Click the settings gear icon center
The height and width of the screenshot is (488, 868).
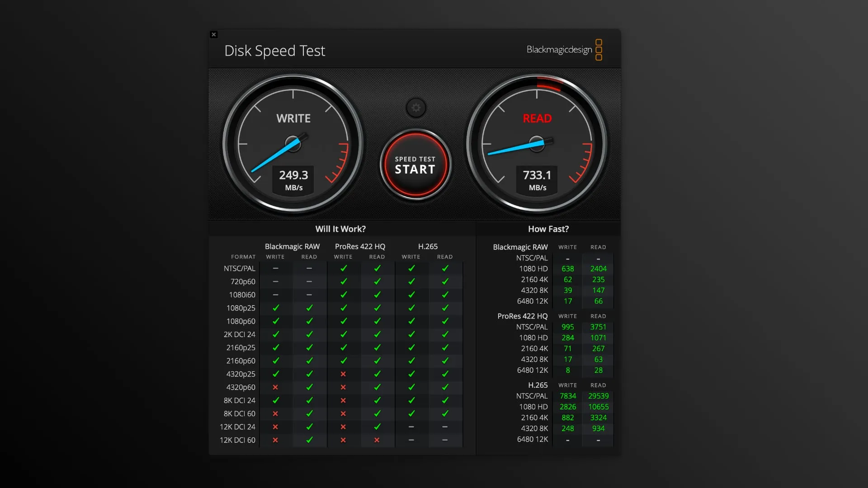(415, 107)
